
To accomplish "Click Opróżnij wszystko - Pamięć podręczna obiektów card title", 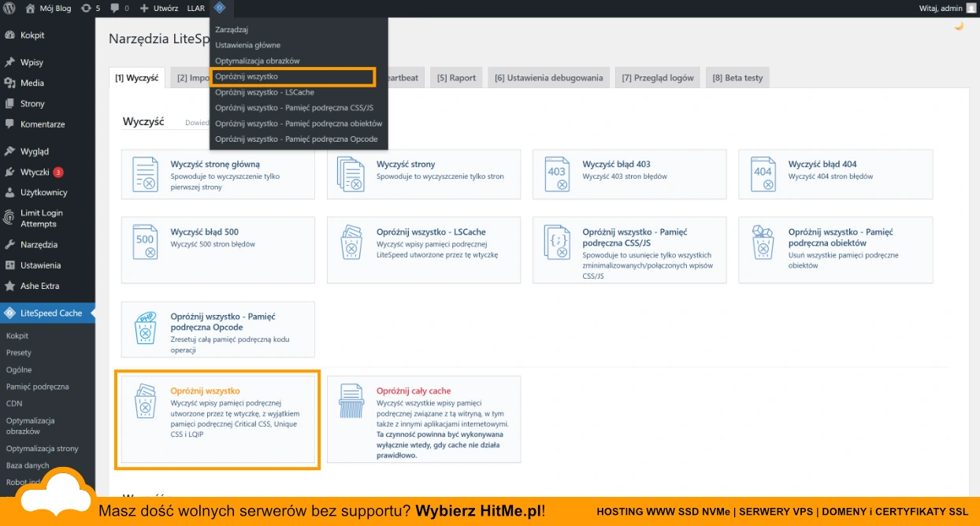I will (x=841, y=237).
